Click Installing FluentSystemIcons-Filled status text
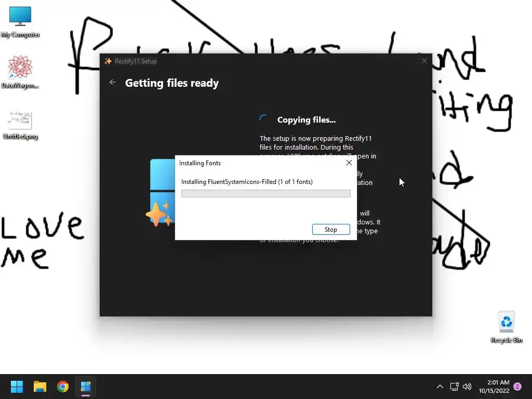The width and height of the screenshot is (532, 399). [x=247, y=182]
